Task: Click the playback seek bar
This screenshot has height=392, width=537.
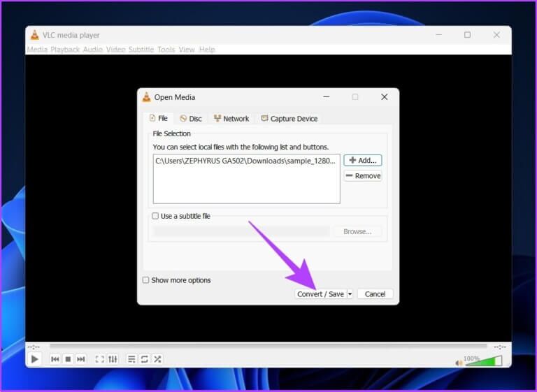Action: (x=268, y=346)
